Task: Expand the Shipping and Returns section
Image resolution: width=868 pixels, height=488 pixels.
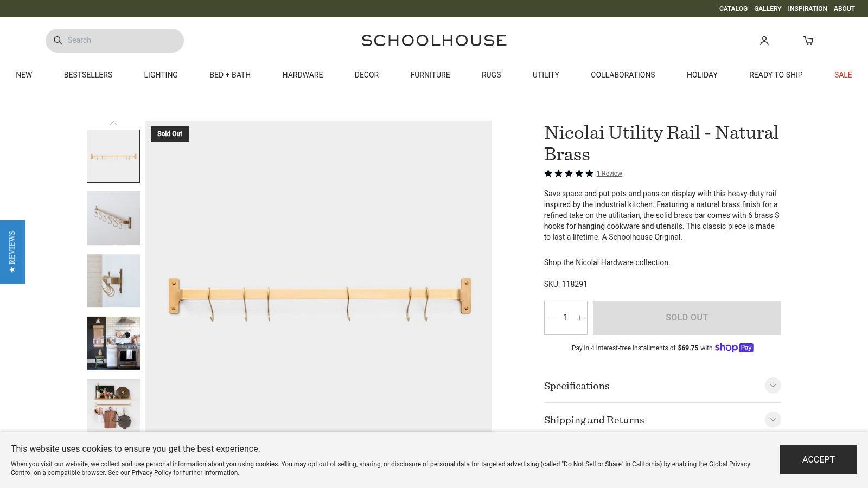Action: [x=662, y=420]
